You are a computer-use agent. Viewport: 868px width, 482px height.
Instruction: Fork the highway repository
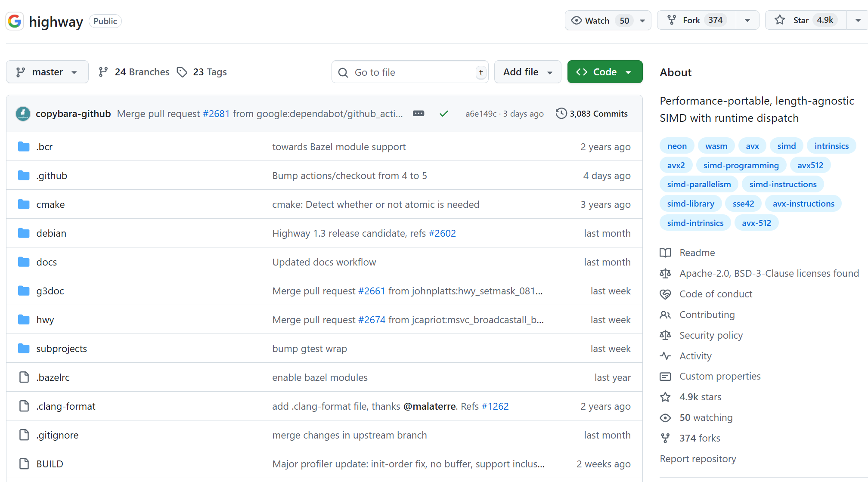(x=697, y=20)
